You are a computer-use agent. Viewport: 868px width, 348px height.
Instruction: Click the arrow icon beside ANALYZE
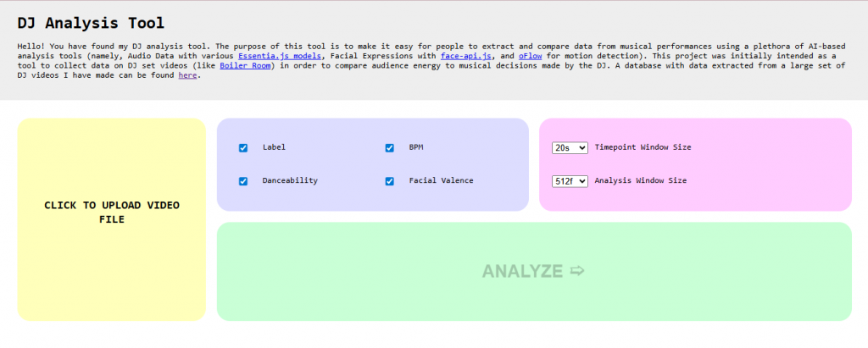point(578,271)
